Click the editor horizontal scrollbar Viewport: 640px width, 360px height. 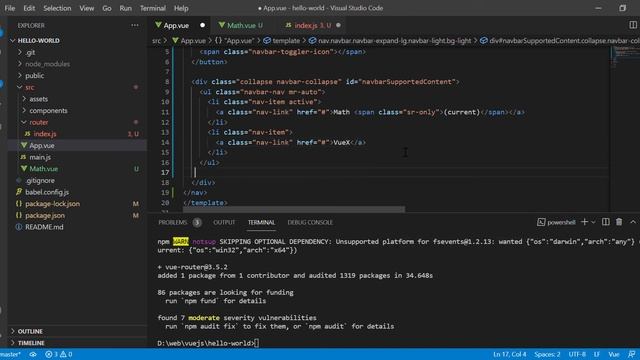294,209
